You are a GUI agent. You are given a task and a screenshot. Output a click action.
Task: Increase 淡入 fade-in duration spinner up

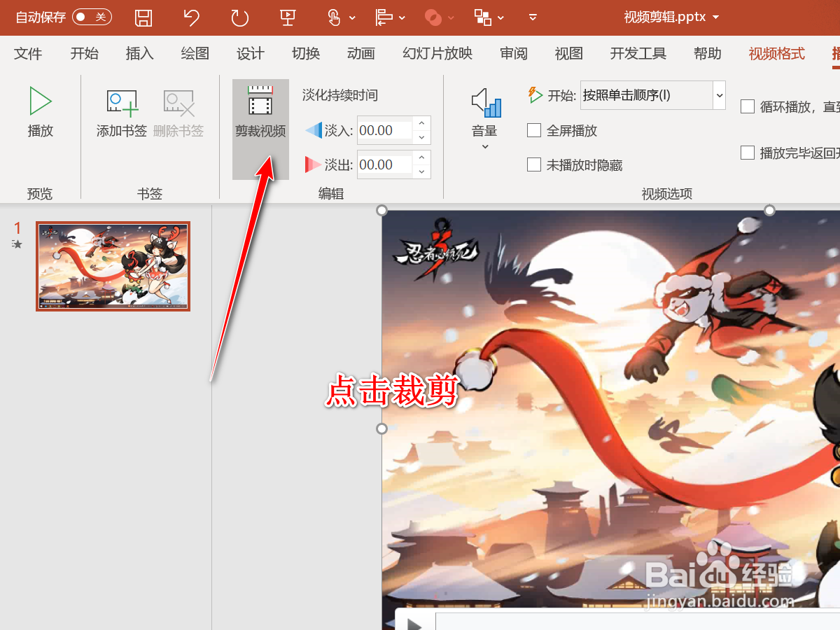(x=421, y=123)
